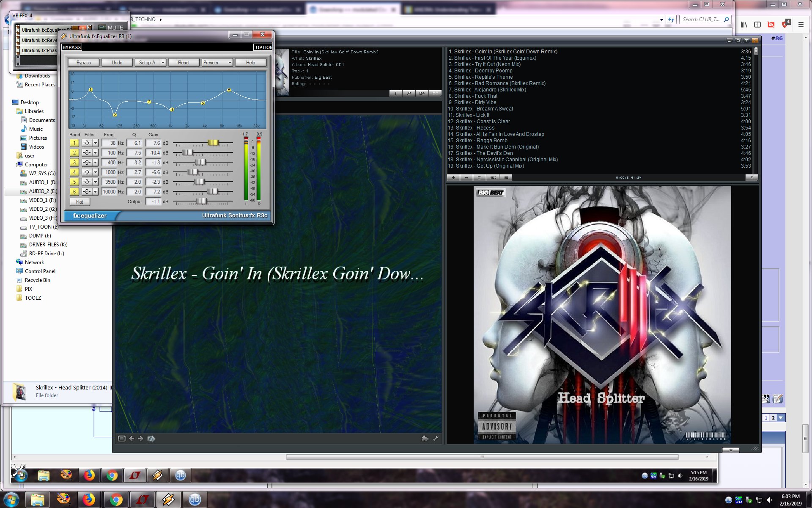Toggle equalizer band 6 button
The image size is (812, 508).
click(74, 192)
